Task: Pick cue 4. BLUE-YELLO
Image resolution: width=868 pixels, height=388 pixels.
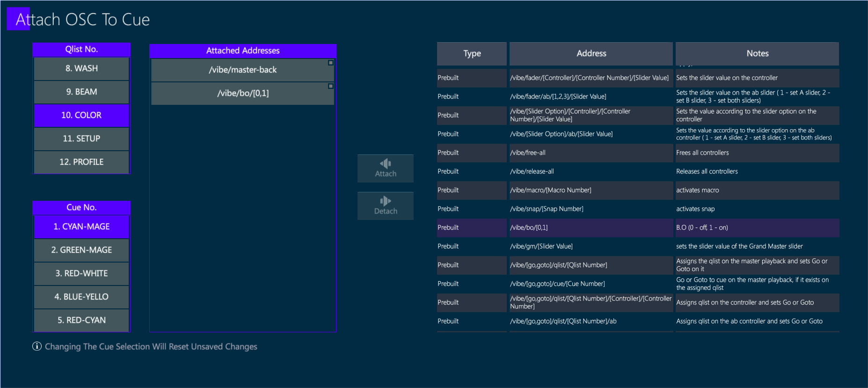Action: tap(81, 297)
